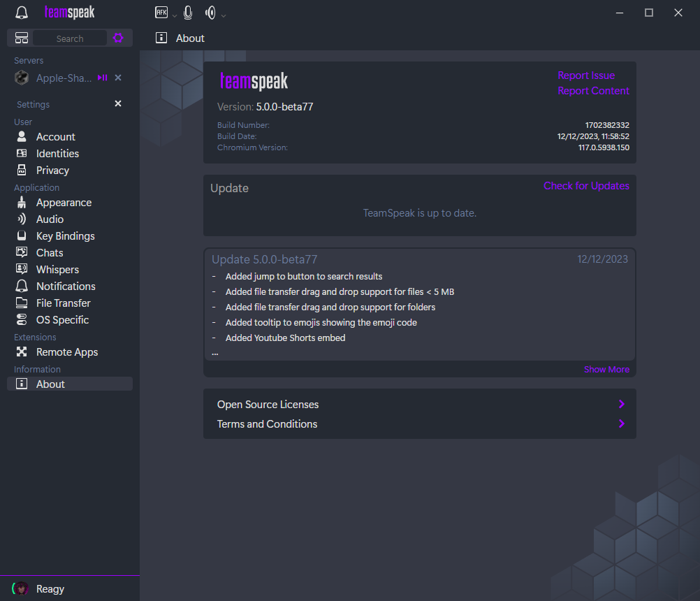Click the File Transfer folder icon
The image size is (700, 601).
point(22,303)
